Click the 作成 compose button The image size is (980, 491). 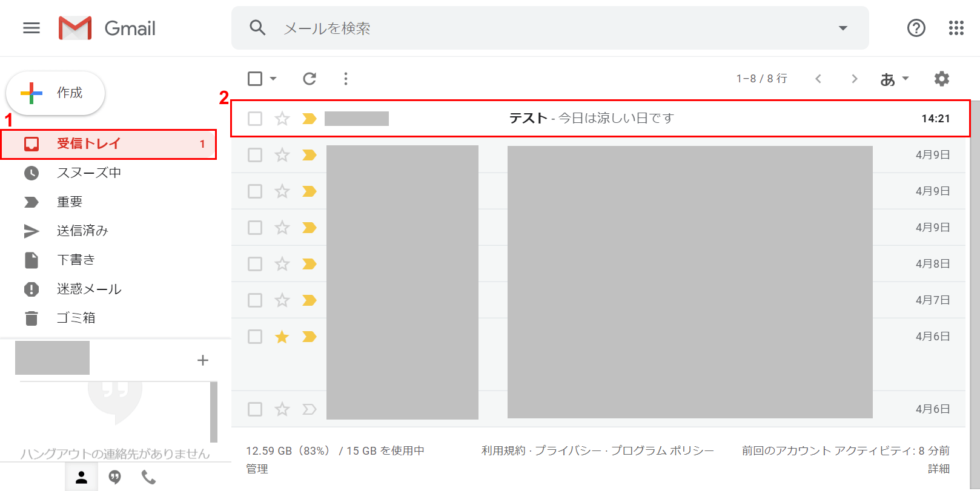click(x=55, y=93)
